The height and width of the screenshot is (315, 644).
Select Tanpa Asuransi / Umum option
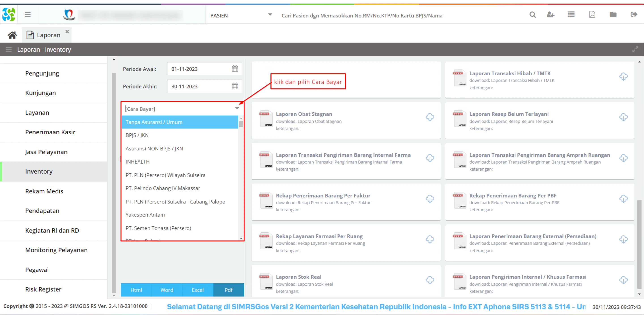pyautogui.click(x=179, y=122)
